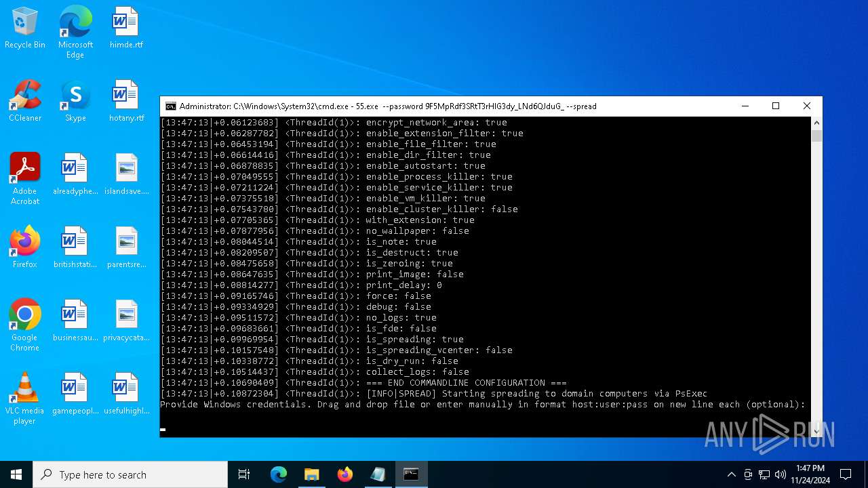Open File Explorer from the taskbar

click(312, 474)
